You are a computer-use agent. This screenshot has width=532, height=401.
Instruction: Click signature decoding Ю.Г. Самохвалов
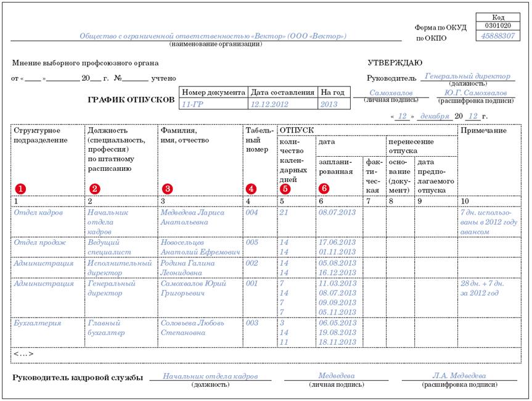[474, 93]
